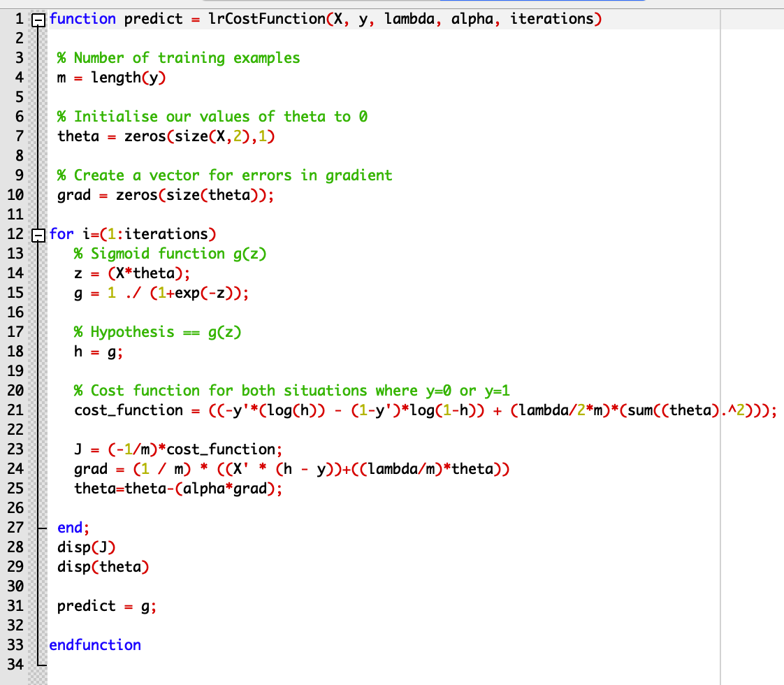784x685 pixels.
Task: Click 'g = 1 ./ (1+exp(-z));' line
Action: 161,293
